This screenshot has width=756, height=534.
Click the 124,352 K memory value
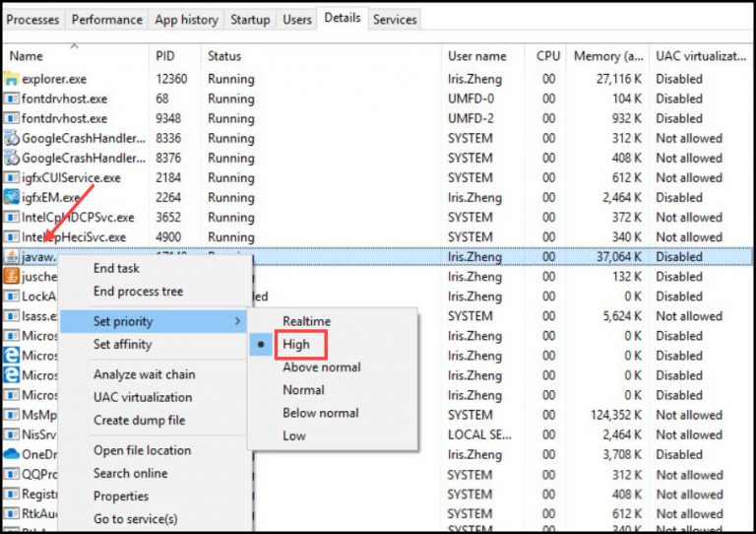coord(616,416)
